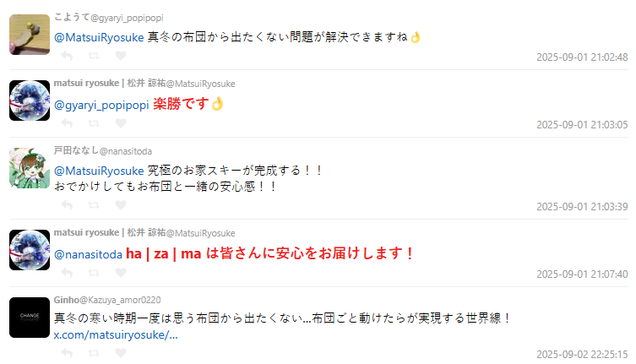Retweet こようて's tweet
The width and height of the screenshot is (636, 364).
(94, 56)
